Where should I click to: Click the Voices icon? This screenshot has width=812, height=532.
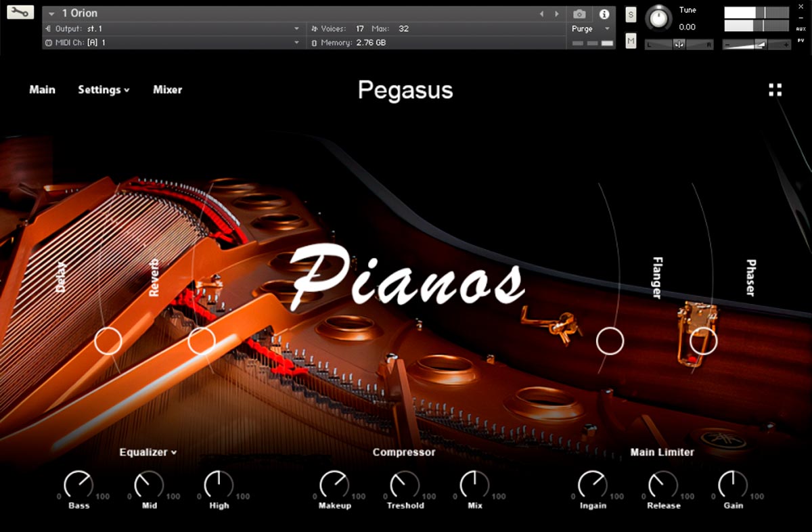point(314,29)
